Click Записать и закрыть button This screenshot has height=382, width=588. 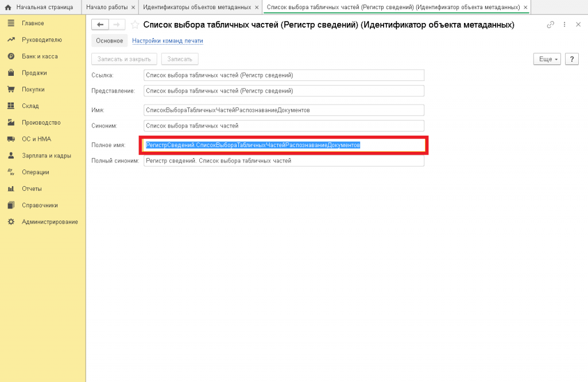tap(124, 59)
